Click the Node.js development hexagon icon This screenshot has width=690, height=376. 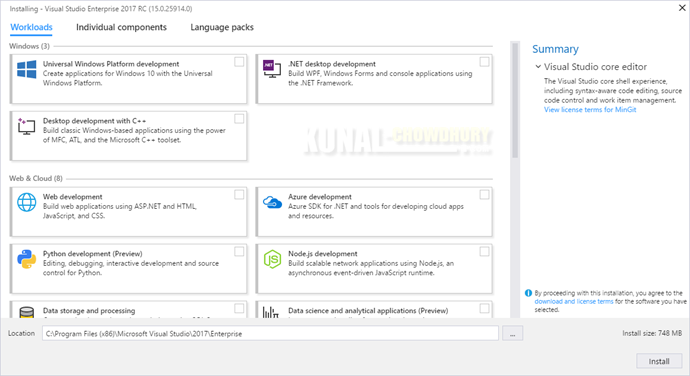272,259
